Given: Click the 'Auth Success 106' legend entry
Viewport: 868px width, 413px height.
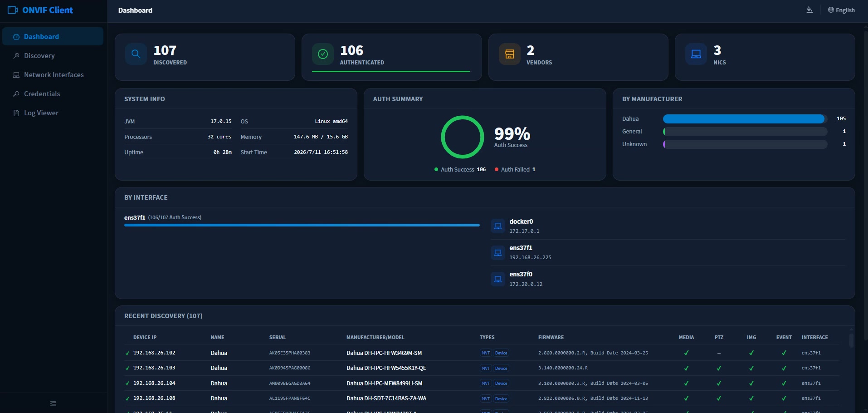Looking at the screenshot, I should (460, 169).
